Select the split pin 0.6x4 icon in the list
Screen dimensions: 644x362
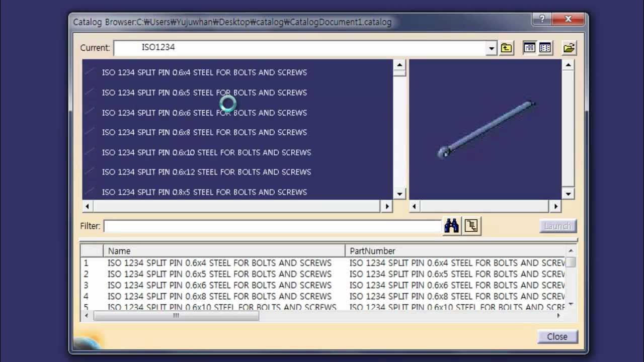point(90,72)
